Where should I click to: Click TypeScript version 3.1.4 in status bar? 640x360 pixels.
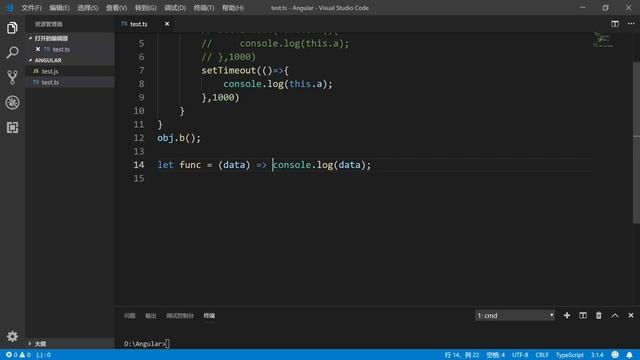(597, 355)
